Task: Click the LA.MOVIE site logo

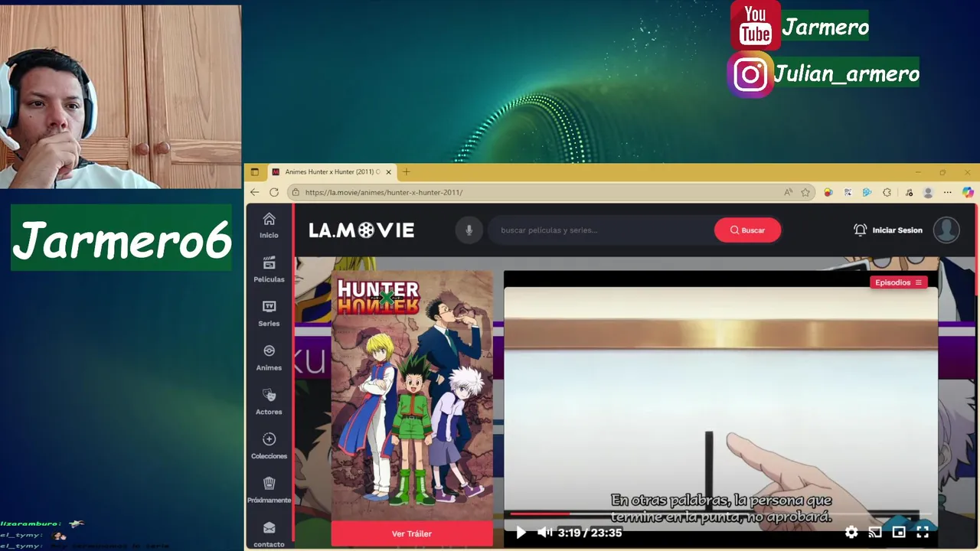Action: [361, 230]
